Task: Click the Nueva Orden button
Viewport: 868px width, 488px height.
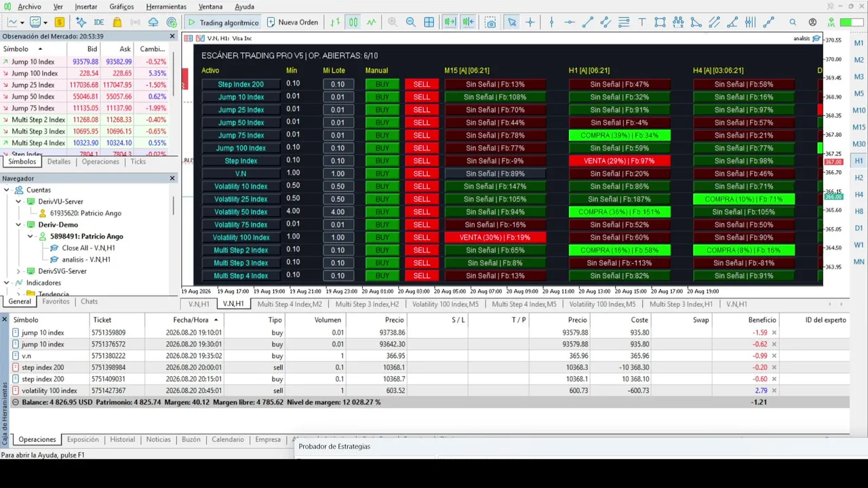Action: point(292,22)
